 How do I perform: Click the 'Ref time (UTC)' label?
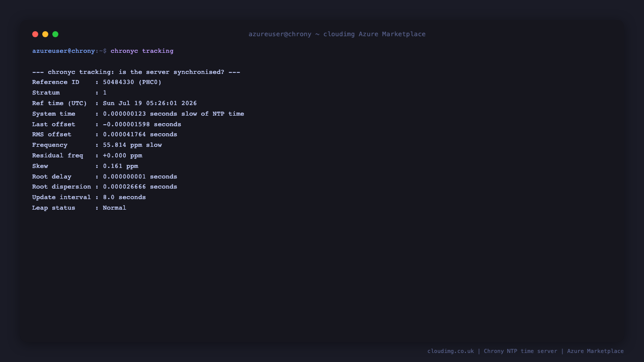coord(59,103)
